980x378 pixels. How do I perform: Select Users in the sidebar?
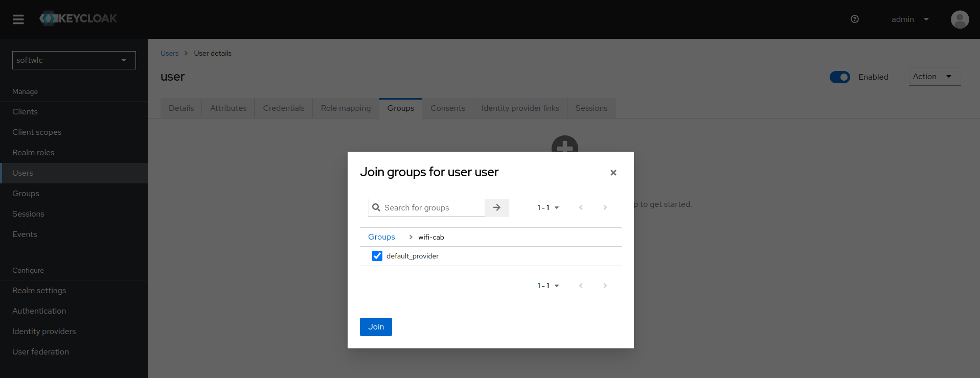[x=74, y=173]
